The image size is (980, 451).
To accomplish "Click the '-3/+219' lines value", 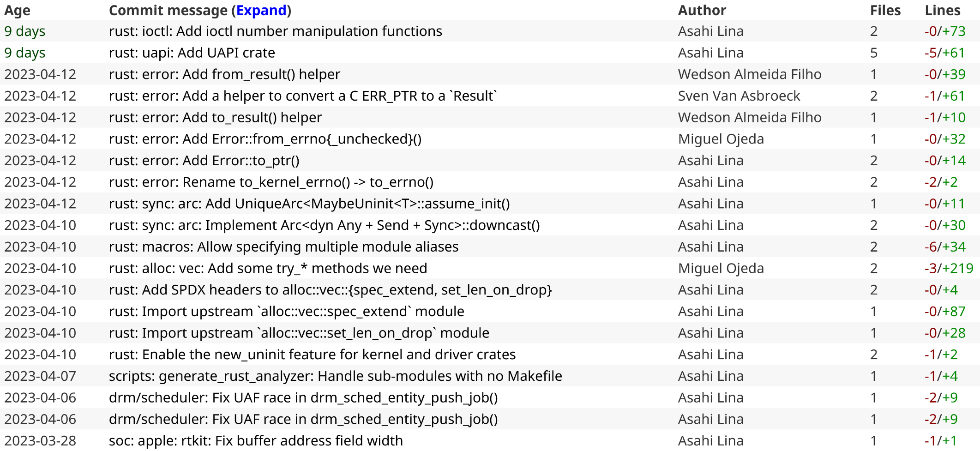I will [x=949, y=268].
